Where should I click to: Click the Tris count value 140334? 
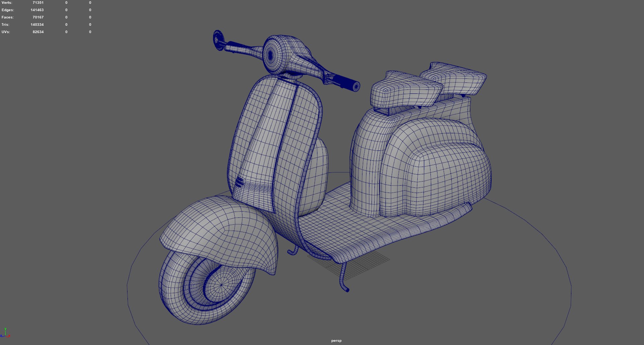pos(37,25)
